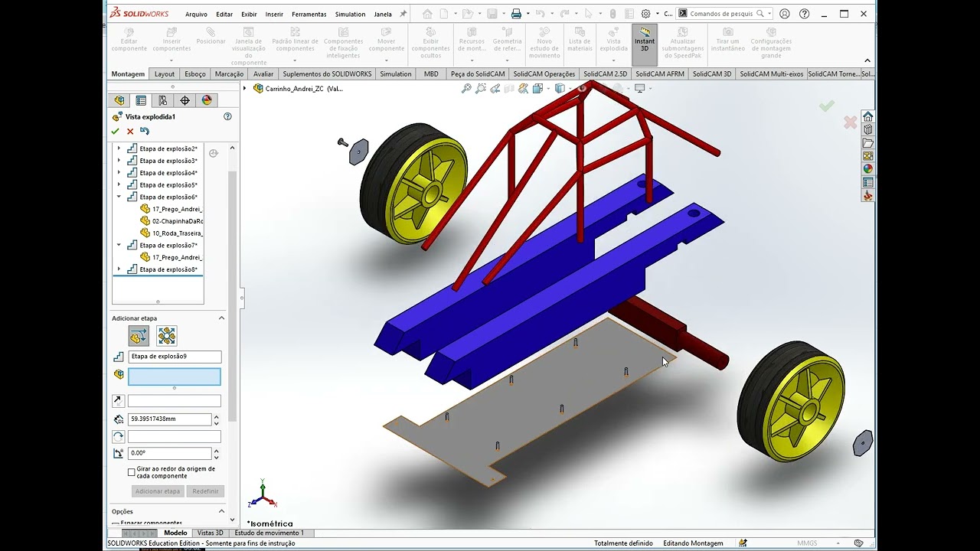Image resolution: width=980 pixels, height=551 pixels.
Task: Select the radial explode step type
Action: pyautogui.click(x=166, y=335)
